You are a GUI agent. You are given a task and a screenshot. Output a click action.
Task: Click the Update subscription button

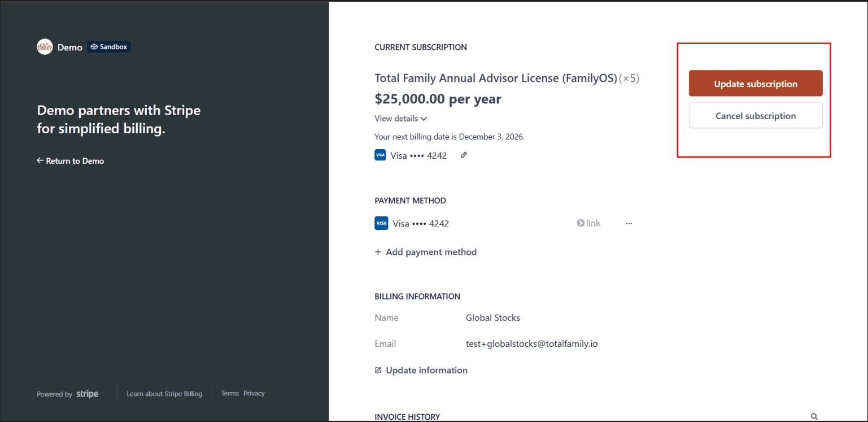[x=756, y=84]
